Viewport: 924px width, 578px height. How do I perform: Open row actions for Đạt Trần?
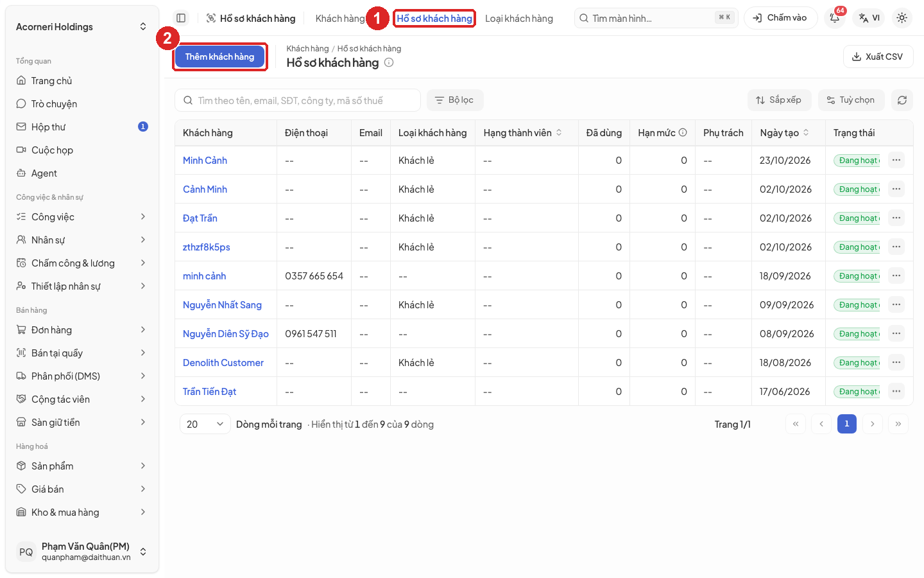(896, 218)
